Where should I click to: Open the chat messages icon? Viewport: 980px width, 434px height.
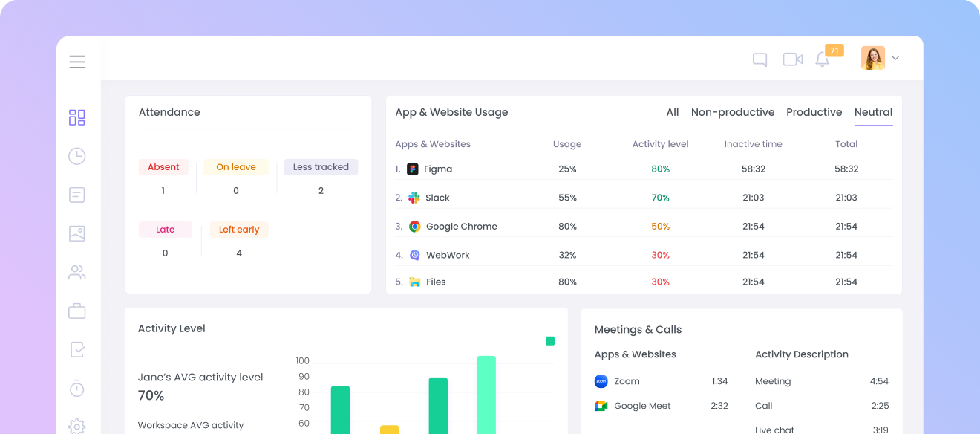[x=759, y=59]
